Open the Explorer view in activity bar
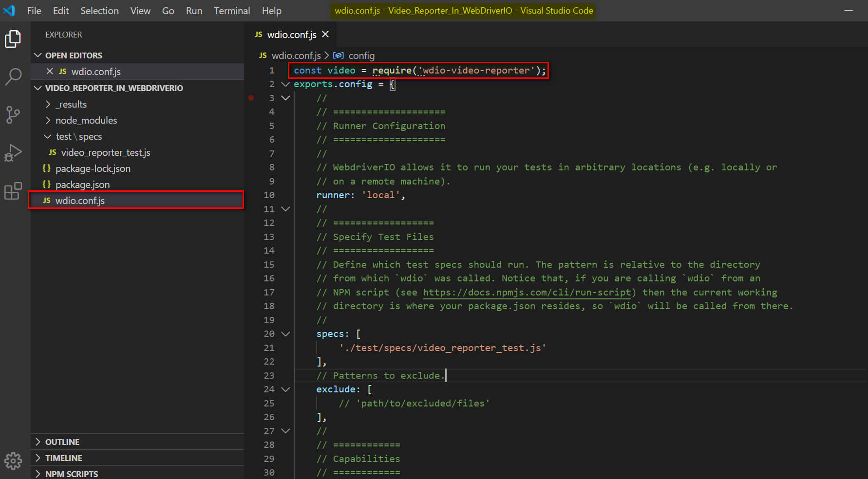Screen dimensions: 868x479 [x=13, y=39]
